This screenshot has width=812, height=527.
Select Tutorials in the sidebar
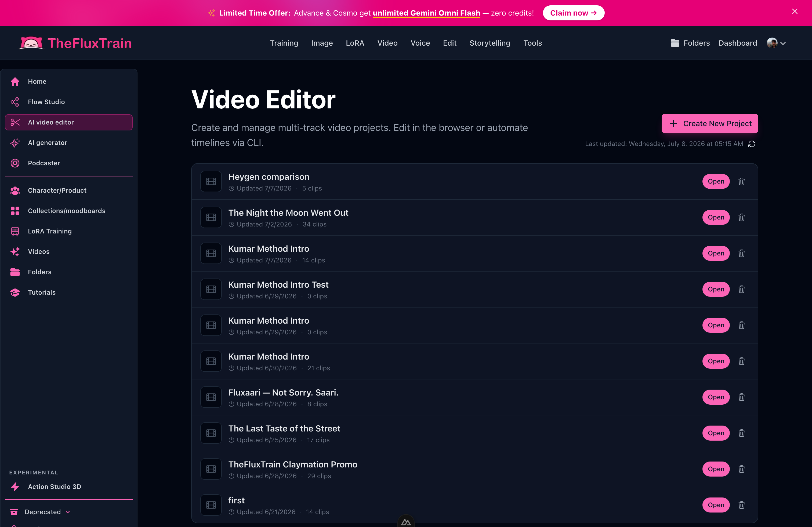[68, 292]
